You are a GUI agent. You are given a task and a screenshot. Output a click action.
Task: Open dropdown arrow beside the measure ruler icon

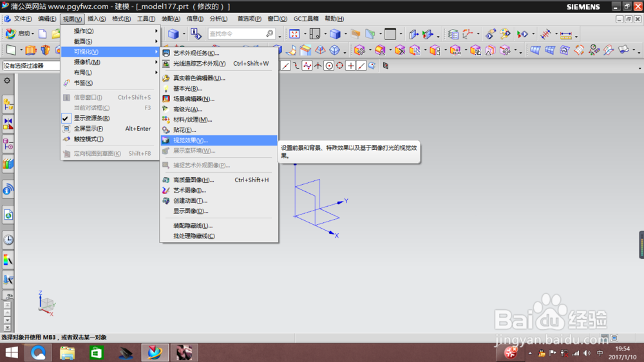[576, 36]
